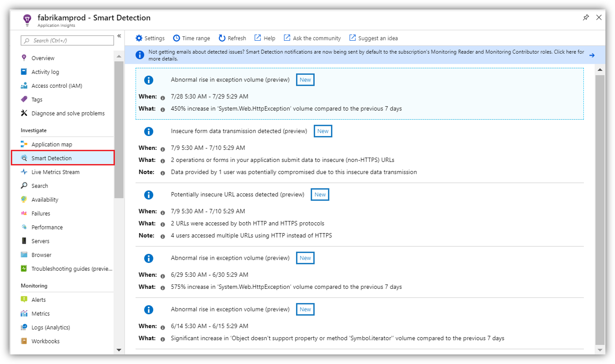Collapse the sidebar with double chevron

119,36
